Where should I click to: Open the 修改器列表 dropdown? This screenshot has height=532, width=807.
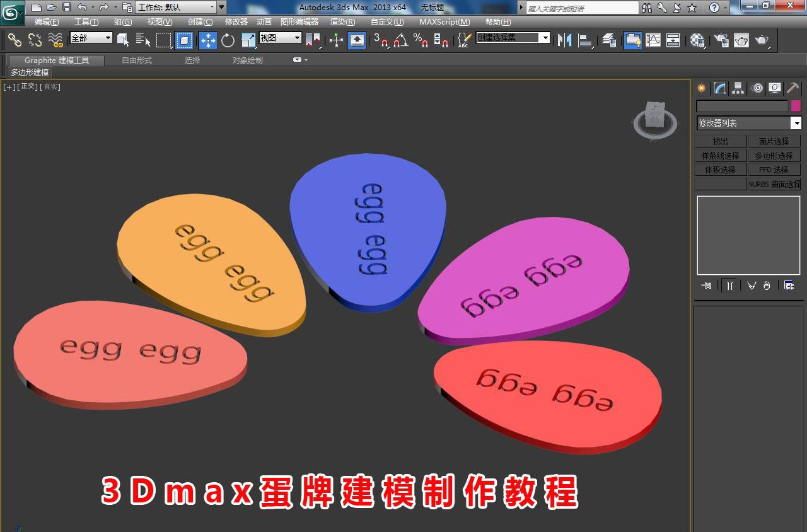click(748, 123)
